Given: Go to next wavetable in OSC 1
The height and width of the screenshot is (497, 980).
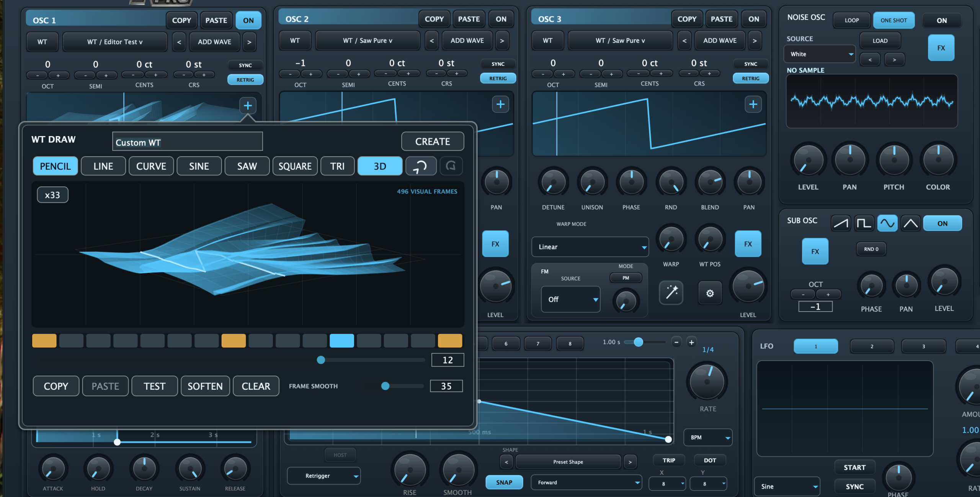Looking at the screenshot, I should (x=249, y=42).
